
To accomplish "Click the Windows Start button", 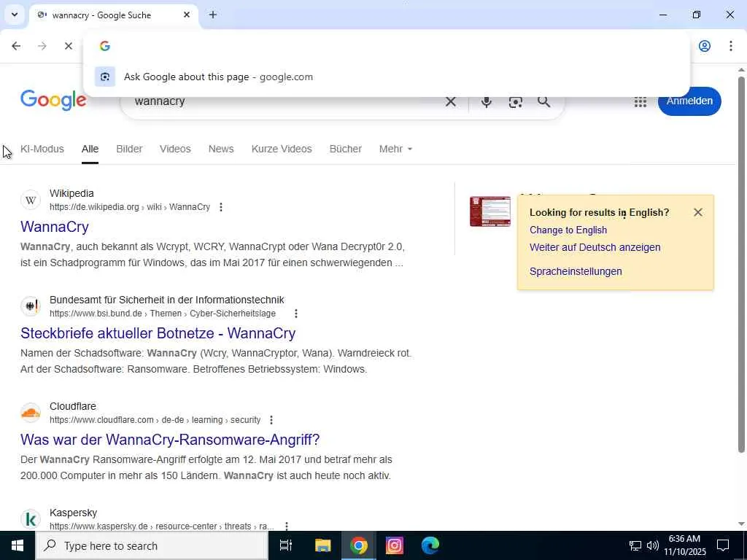I will (18, 545).
